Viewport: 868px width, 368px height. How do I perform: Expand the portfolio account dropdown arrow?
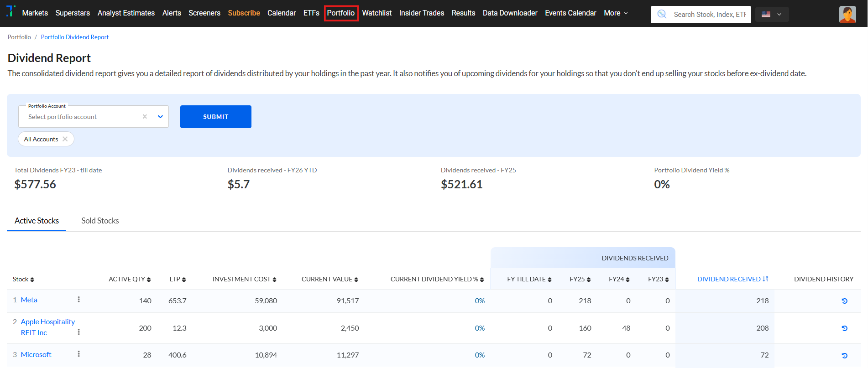tap(160, 117)
